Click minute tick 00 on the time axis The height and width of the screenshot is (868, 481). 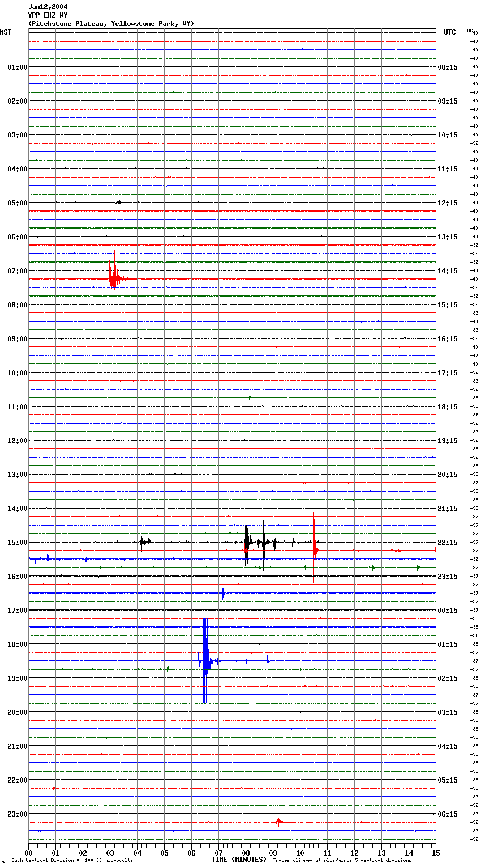28,852
